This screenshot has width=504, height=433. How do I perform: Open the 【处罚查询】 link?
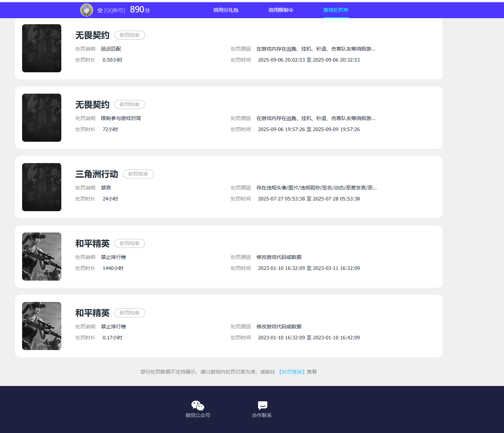tap(292, 372)
